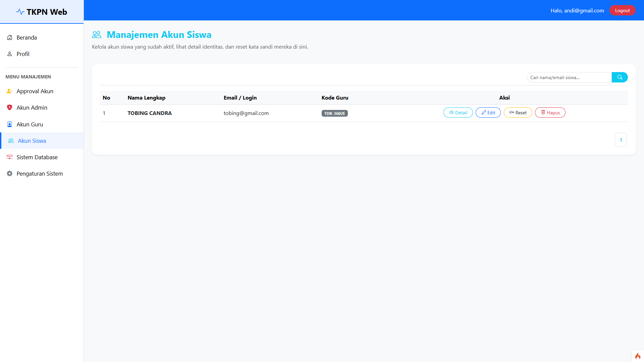This screenshot has height=362, width=644.
Task: Click the TKPN Web pulse logo icon
Action: (x=20, y=12)
